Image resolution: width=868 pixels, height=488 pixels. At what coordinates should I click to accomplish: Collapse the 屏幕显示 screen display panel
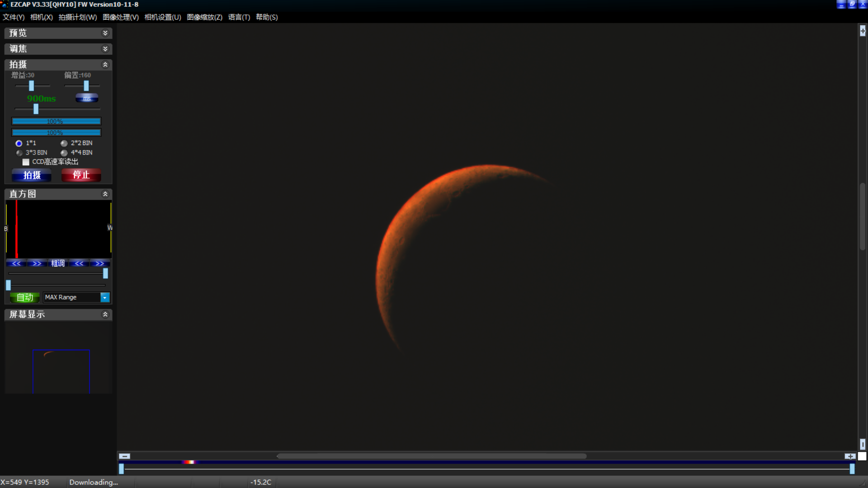coord(105,314)
